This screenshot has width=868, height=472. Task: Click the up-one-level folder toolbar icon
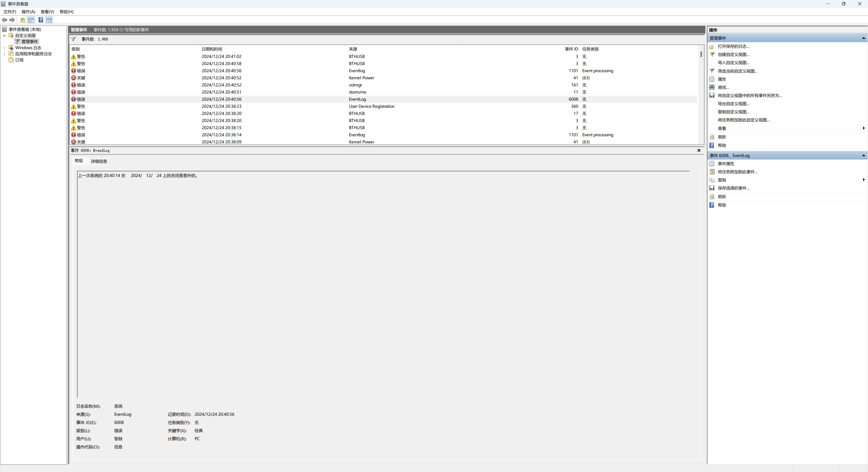pos(23,20)
